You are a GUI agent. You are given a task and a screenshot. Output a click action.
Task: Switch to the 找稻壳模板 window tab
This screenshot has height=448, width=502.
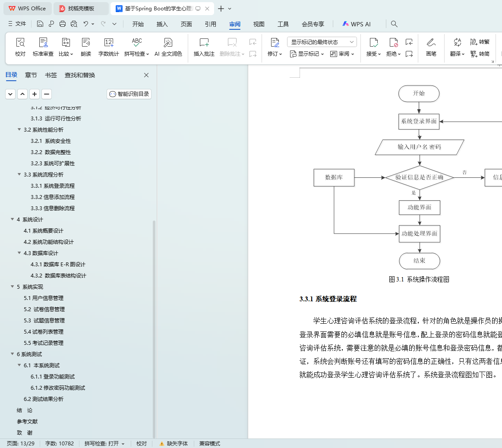click(81, 9)
